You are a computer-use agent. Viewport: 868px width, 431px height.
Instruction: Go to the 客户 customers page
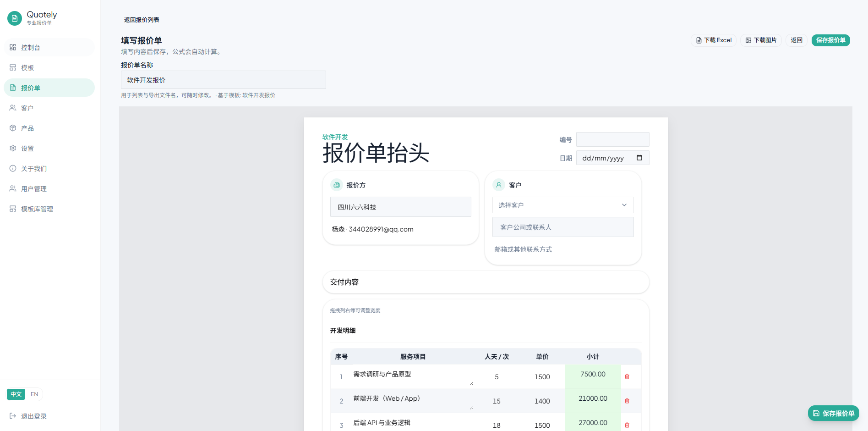coord(49,108)
